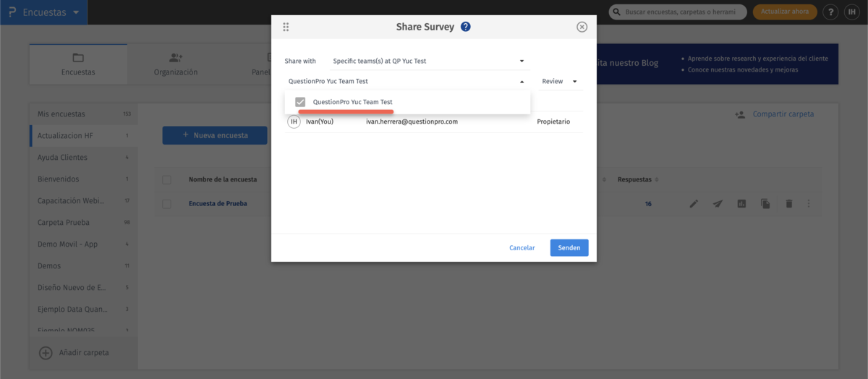Click the Compartir carpeta link
Viewport: 868px width, 379px height.
783,114
